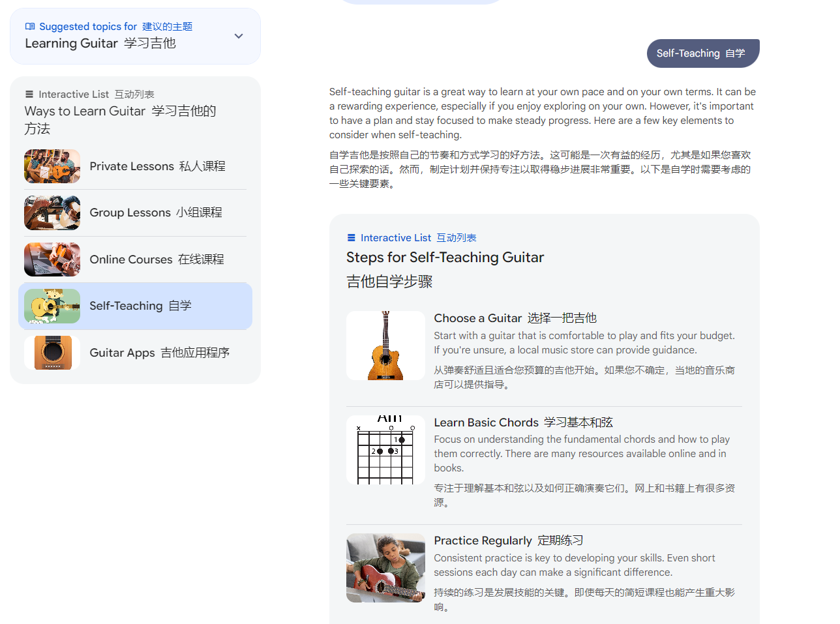
Task: Click the Chinese paragraph starting 自学吉他是按照
Action: pos(540,170)
